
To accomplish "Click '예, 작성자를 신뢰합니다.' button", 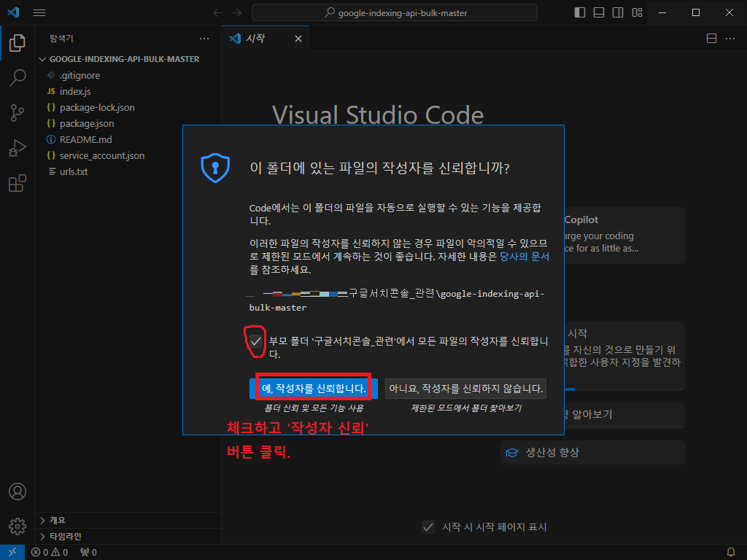I will [x=314, y=389].
